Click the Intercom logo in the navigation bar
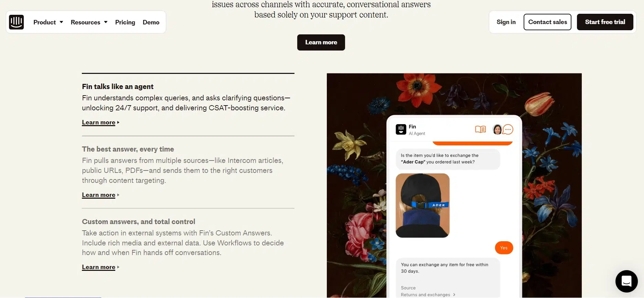The width and height of the screenshot is (644, 298). (x=17, y=22)
